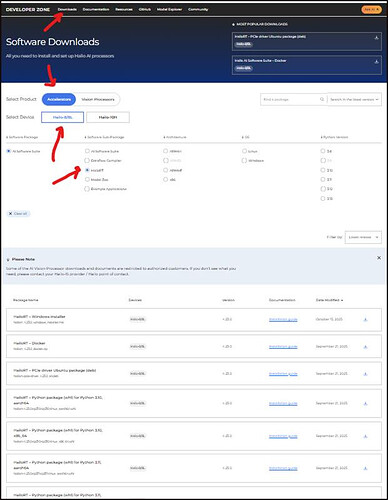Image resolution: width=388 pixels, height=500 pixels.
Task: Choose the Hailo-8/8L device button
Action: (x=62, y=117)
